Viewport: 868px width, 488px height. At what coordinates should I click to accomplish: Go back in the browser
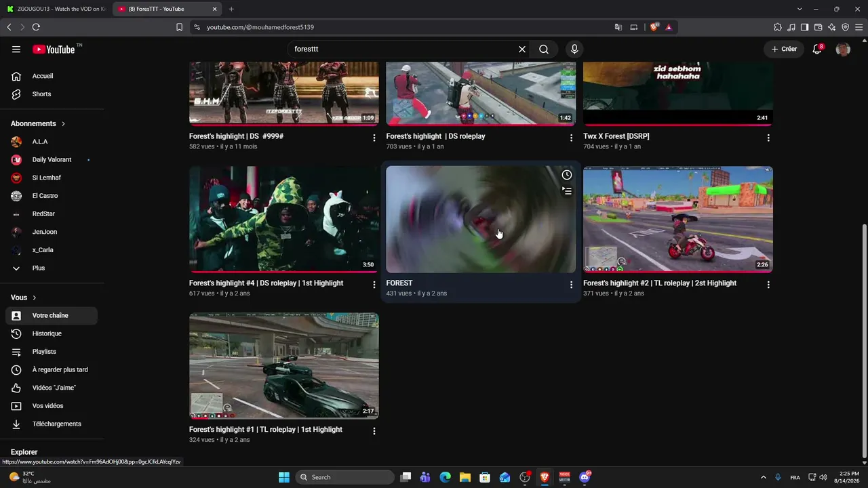click(9, 27)
